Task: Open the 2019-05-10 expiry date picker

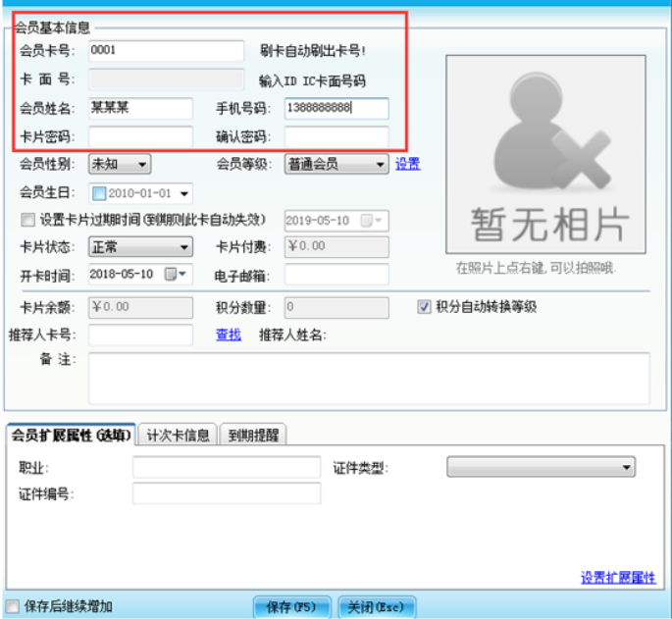Action: click(x=371, y=221)
